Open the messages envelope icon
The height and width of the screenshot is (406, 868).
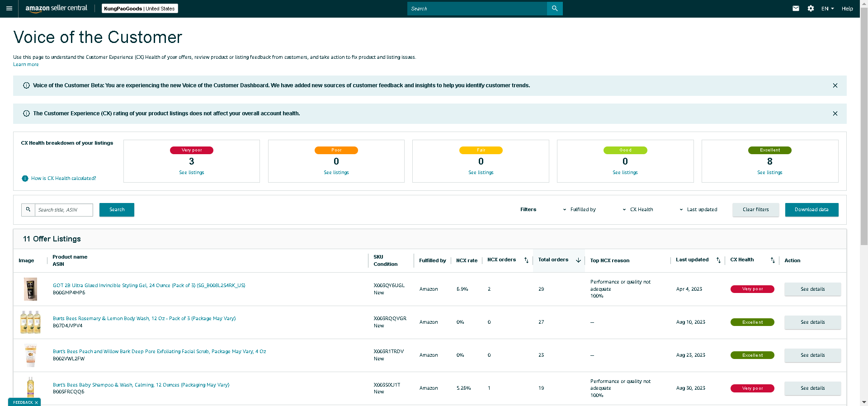(796, 9)
